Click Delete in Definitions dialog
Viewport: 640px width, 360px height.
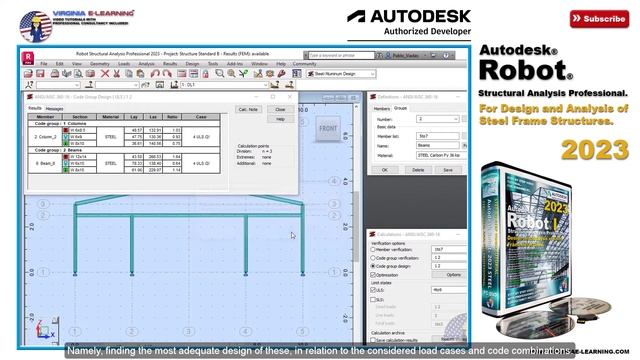click(x=418, y=170)
